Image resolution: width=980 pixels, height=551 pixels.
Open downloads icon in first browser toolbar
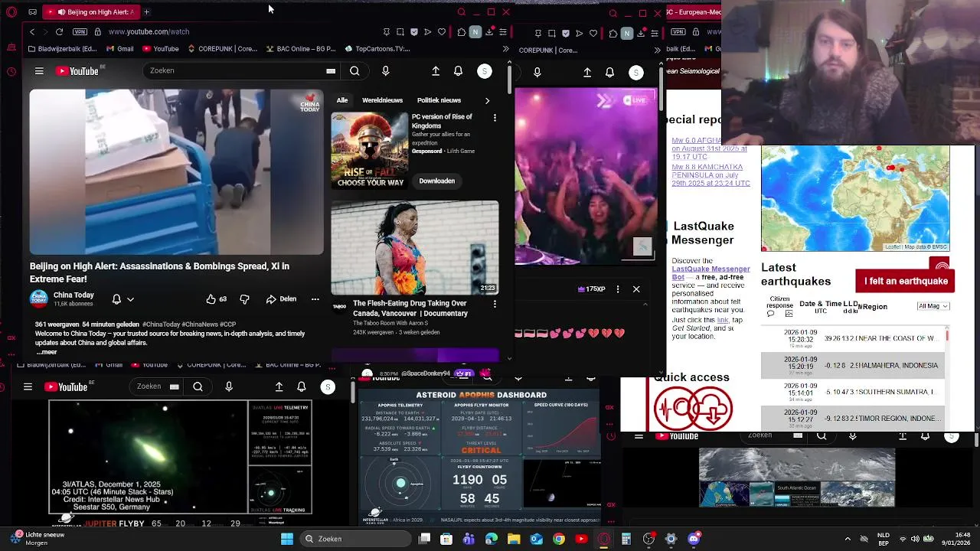tap(489, 32)
